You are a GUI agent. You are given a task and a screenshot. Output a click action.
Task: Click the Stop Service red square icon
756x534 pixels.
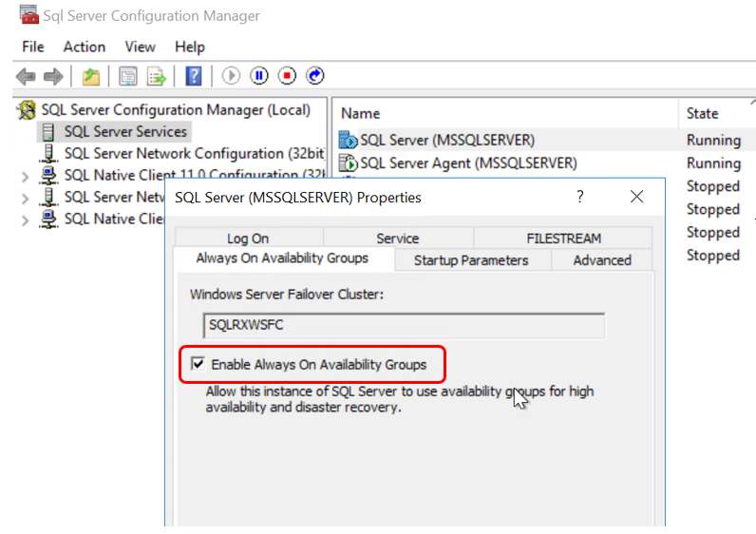[x=287, y=76]
